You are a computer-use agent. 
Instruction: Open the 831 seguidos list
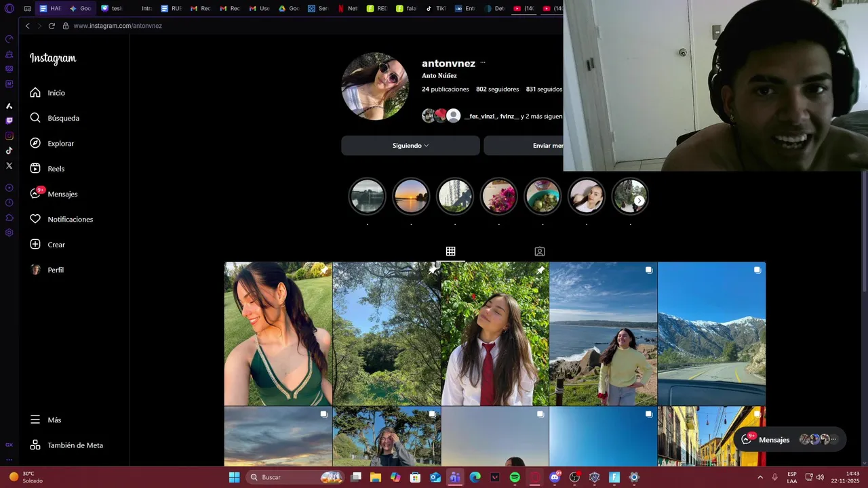(x=544, y=89)
